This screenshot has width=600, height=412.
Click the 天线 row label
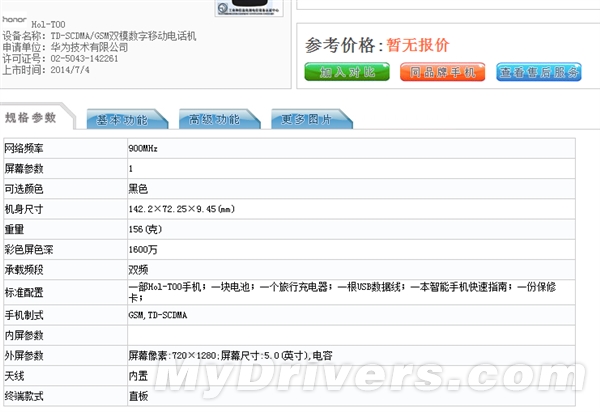(14, 376)
